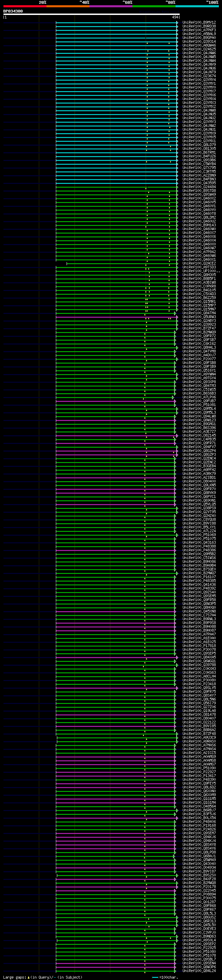Screen dimensions: 222x980
Task: Select the UniRef100_Q8LDM2 label
Action: (199, 218)
